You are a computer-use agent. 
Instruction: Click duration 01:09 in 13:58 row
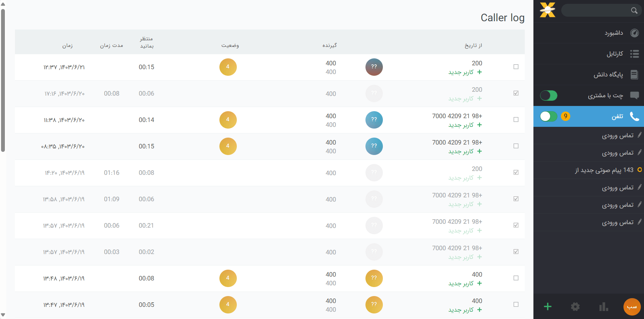coord(112,199)
